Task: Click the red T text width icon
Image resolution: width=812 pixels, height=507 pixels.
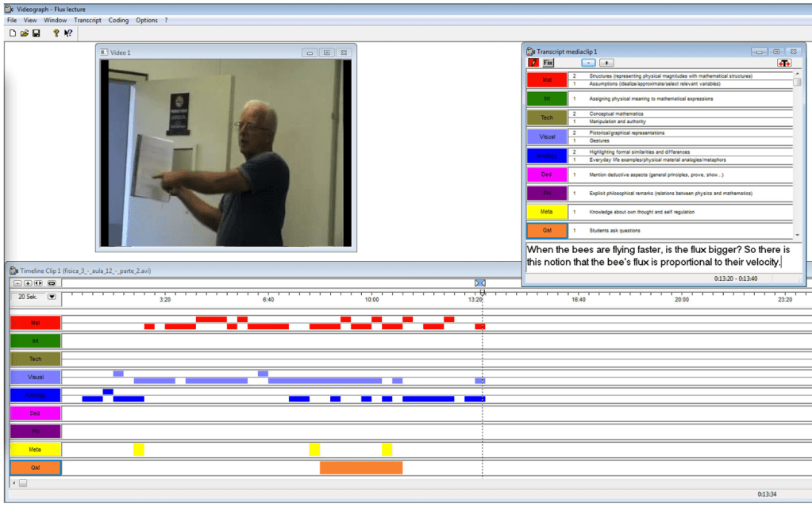Action: click(784, 63)
